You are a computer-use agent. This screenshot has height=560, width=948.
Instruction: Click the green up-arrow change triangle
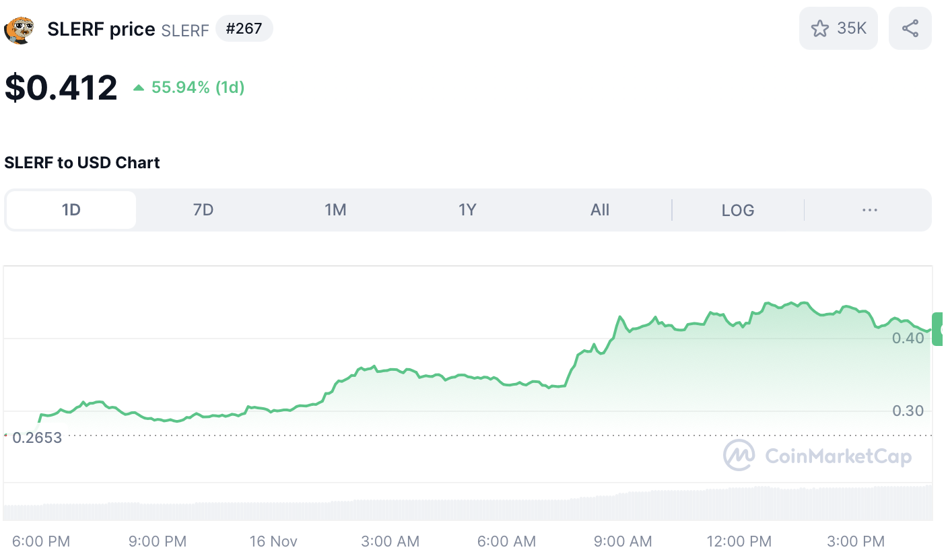coord(139,87)
